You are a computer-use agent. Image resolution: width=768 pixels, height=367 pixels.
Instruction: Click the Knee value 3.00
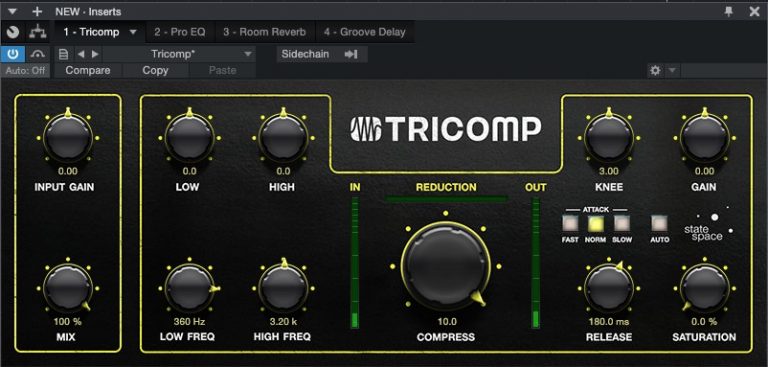tap(609, 171)
